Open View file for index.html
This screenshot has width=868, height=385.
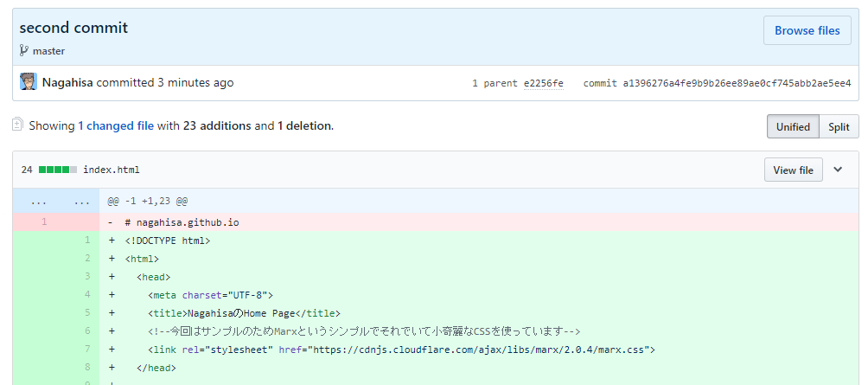coord(793,170)
